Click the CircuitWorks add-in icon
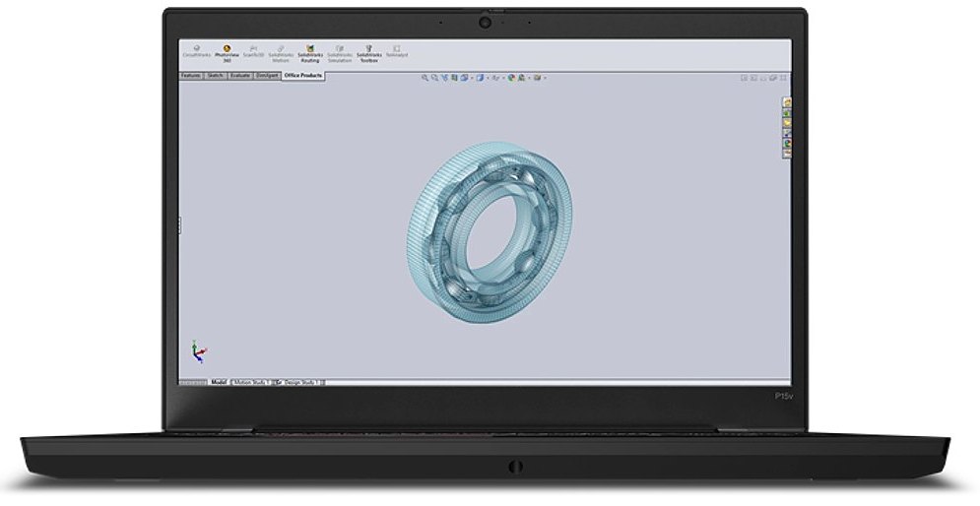This screenshot has width=980, height=506. tap(197, 53)
